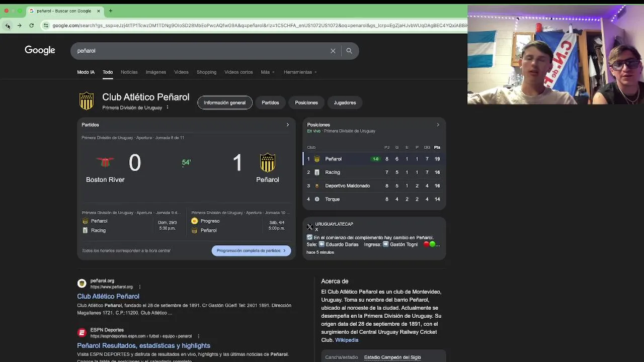The width and height of the screenshot is (644, 362).
Task: Open the Noticias tab
Action: click(129, 72)
